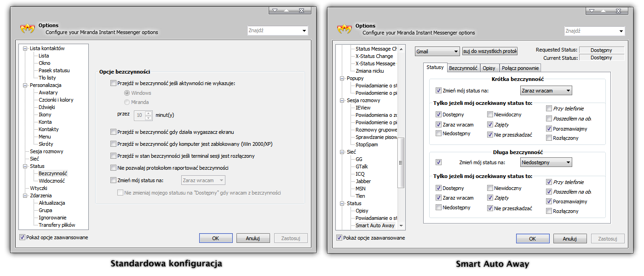Switch to the Bezczynność tab
Screen dimensions: 644x276
[x=463, y=68]
